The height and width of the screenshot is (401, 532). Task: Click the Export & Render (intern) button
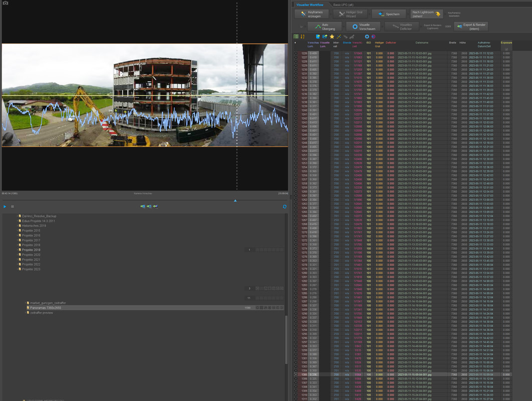(470, 26)
